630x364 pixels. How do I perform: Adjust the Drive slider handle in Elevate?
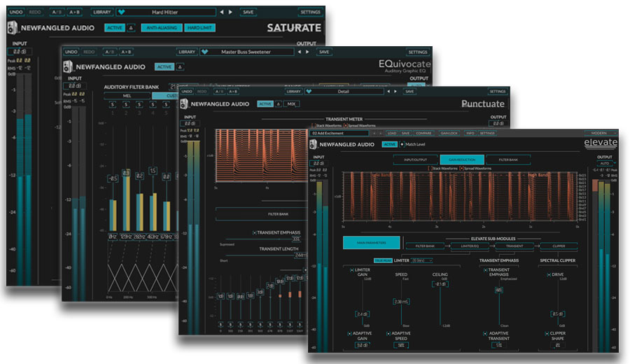557,314
